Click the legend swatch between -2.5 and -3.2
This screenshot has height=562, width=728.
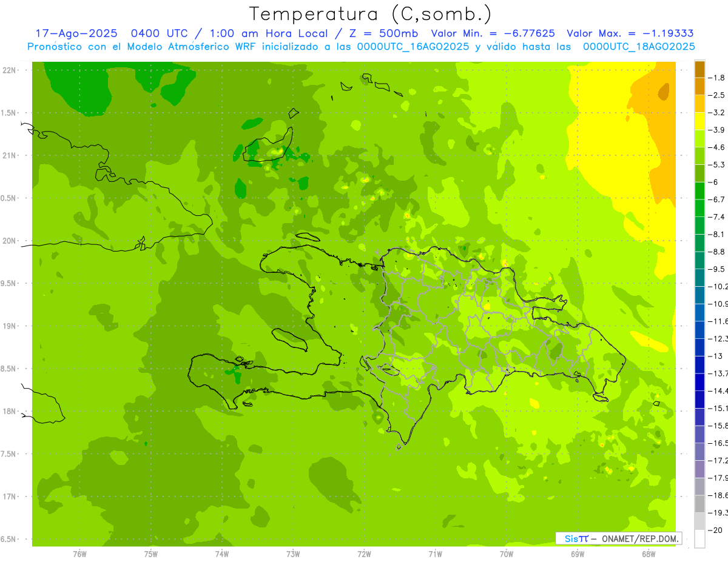[699, 104]
